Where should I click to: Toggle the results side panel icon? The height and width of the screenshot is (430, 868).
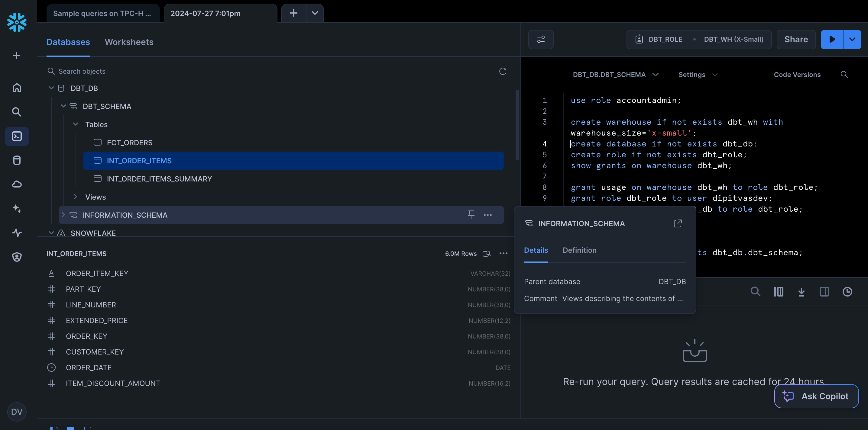[x=824, y=292]
